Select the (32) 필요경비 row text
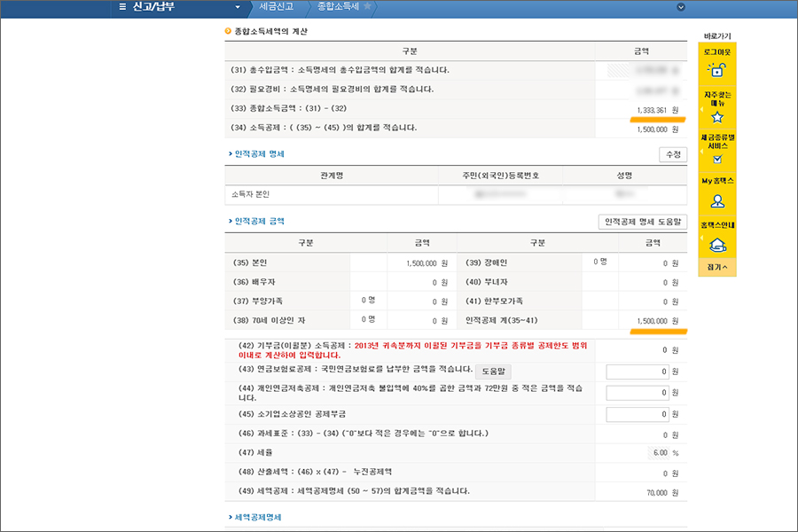Image resolution: width=798 pixels, height=532 pixels. click(332, 89)
